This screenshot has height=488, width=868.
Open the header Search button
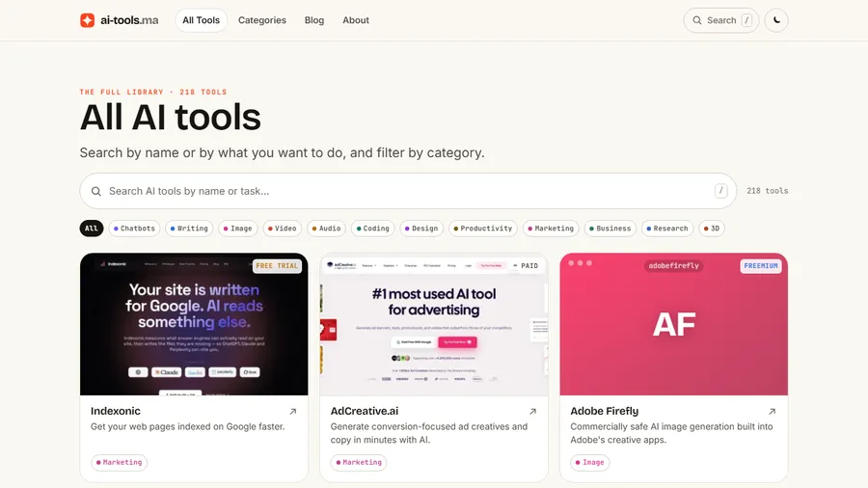[x=720, y=20]
